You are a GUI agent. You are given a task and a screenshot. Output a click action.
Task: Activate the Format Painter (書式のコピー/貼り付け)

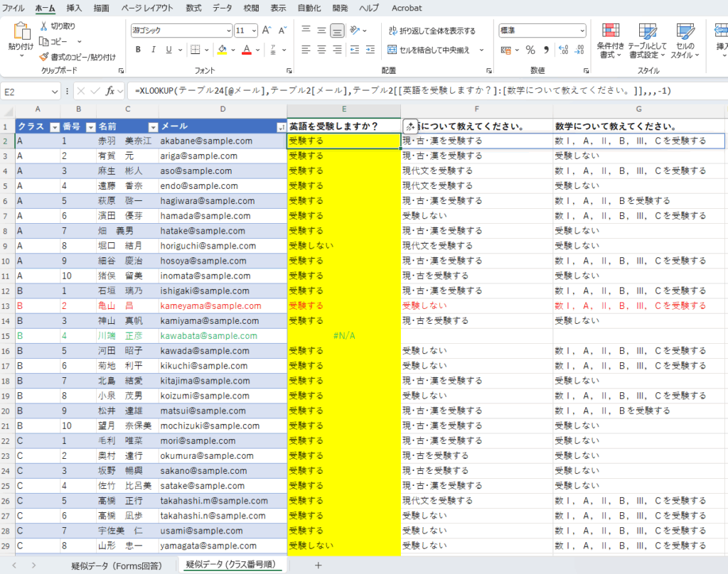pos(77,57)
